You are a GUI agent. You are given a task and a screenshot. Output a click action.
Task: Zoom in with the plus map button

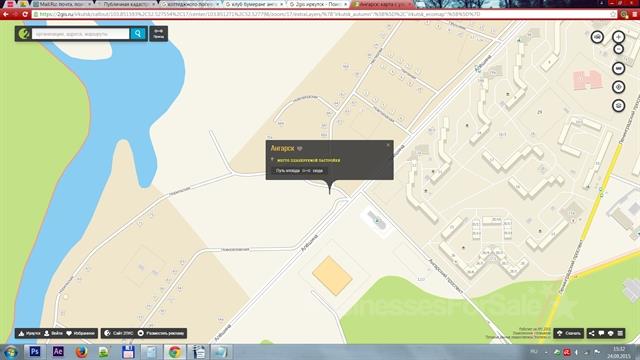(618, 37)
